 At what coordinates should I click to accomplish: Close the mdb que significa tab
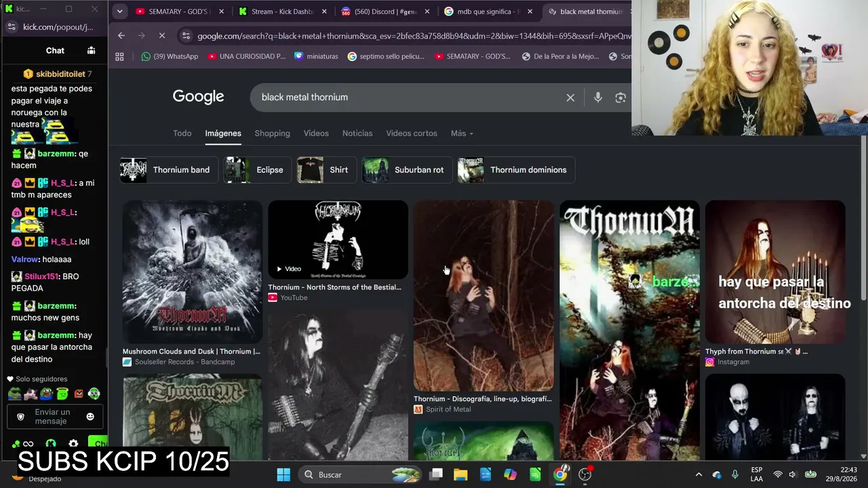(530, 12)
